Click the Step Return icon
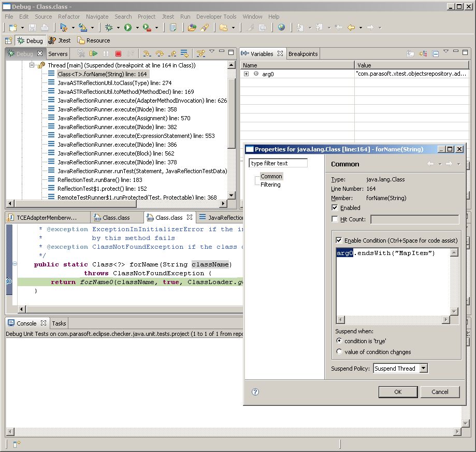The width and height of the screenshot is (476, 452). coord(172,54)
